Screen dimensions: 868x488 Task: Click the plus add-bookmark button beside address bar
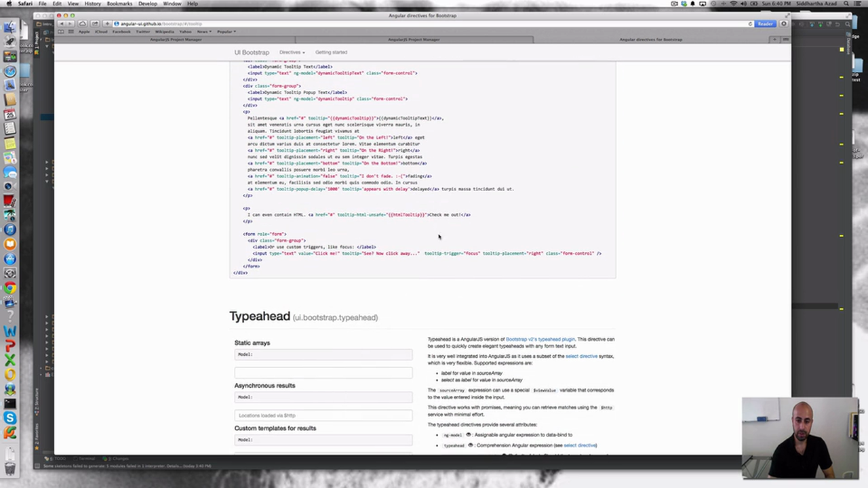107,24
